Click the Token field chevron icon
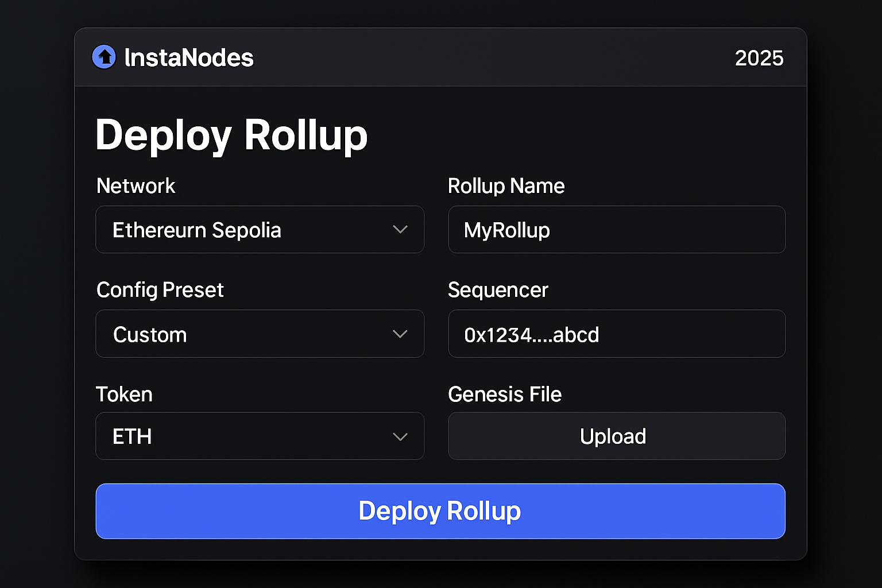The image size is (882, 588). (x=400, y=436)
